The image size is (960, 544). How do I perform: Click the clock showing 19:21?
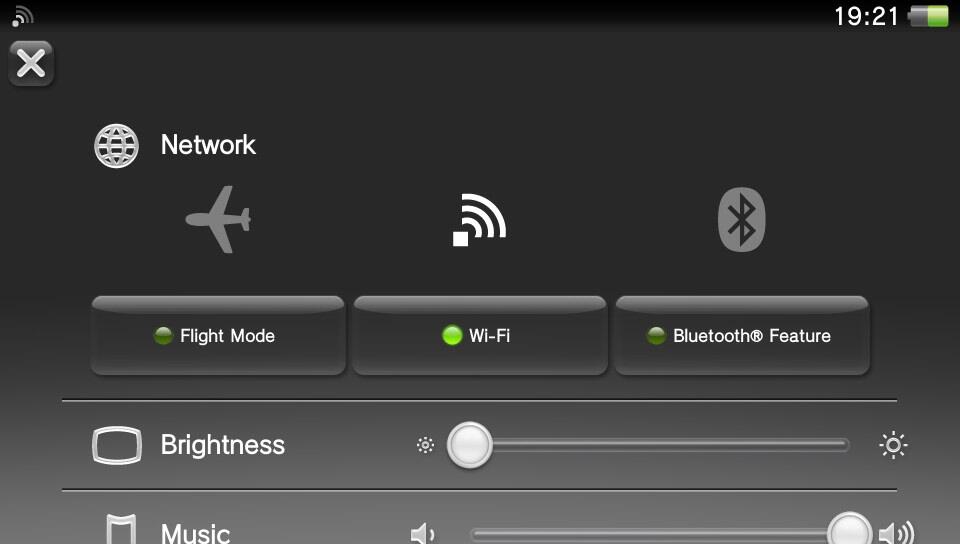(x=866, y=17)
